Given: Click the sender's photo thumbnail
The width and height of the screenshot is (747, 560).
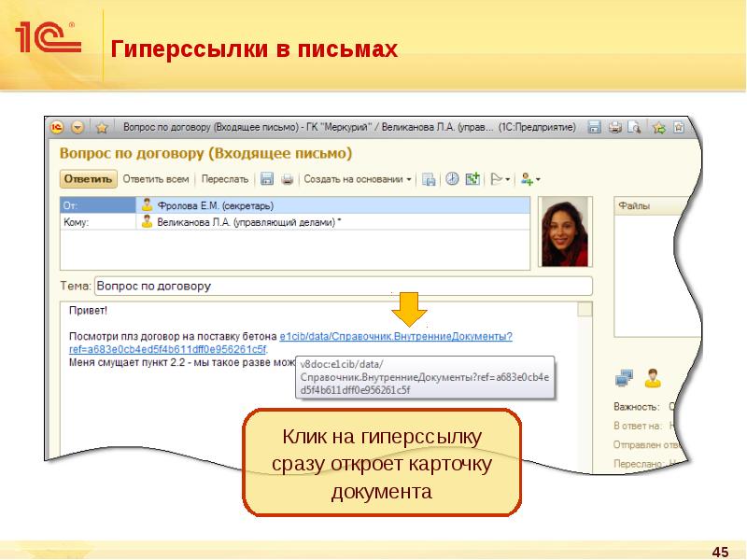Looking at the screenshot, I should [x=566, y=231].
